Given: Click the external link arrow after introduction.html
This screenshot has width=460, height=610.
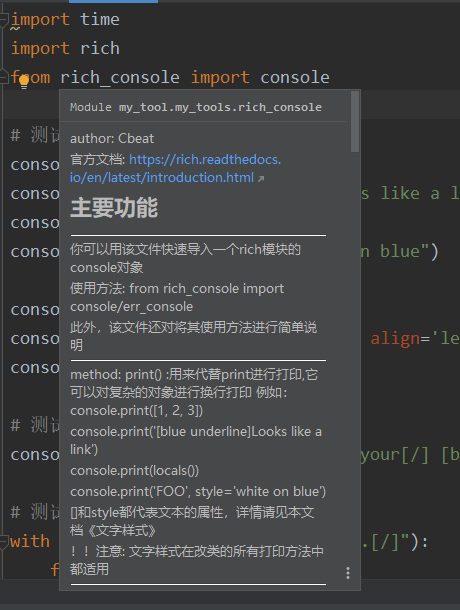Looking at the screenshot, I should (x=261, y=179).
